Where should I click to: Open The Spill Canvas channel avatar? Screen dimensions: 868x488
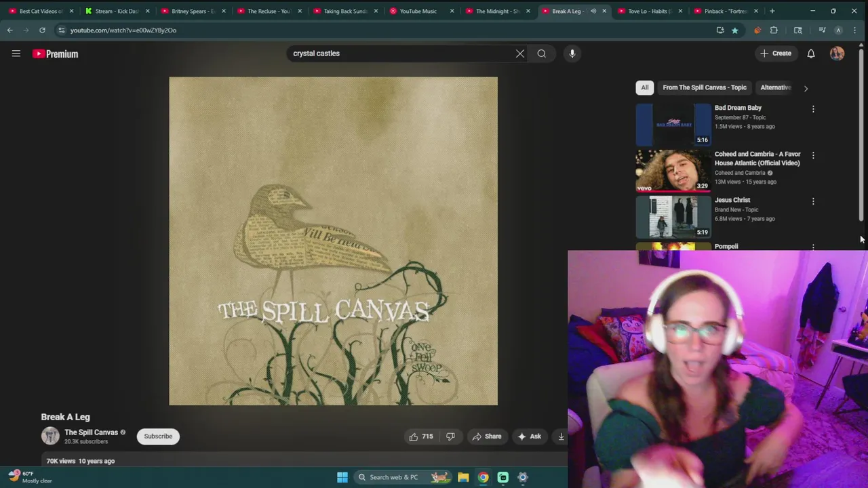[x=50, y=436]
